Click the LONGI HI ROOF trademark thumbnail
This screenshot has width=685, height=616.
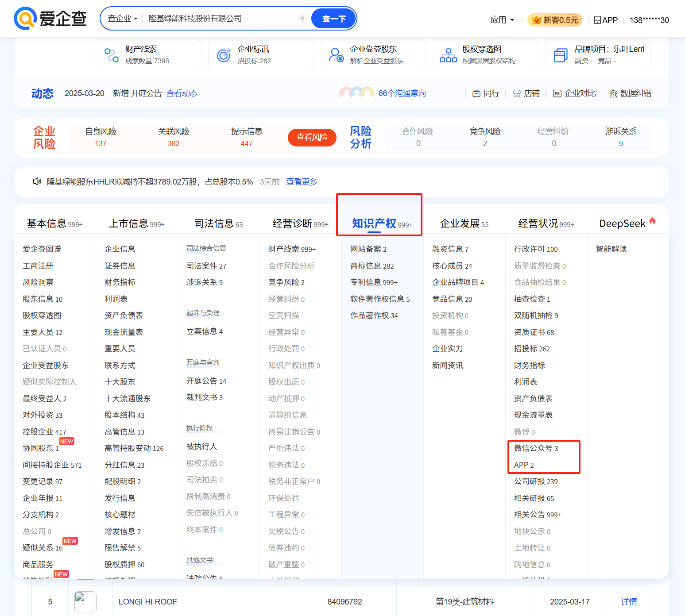[85, 602]
